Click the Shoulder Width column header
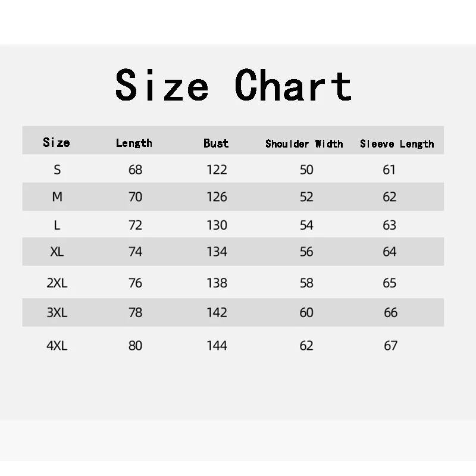The height and width of the screenshot is (476, 476). click(304, 143)
